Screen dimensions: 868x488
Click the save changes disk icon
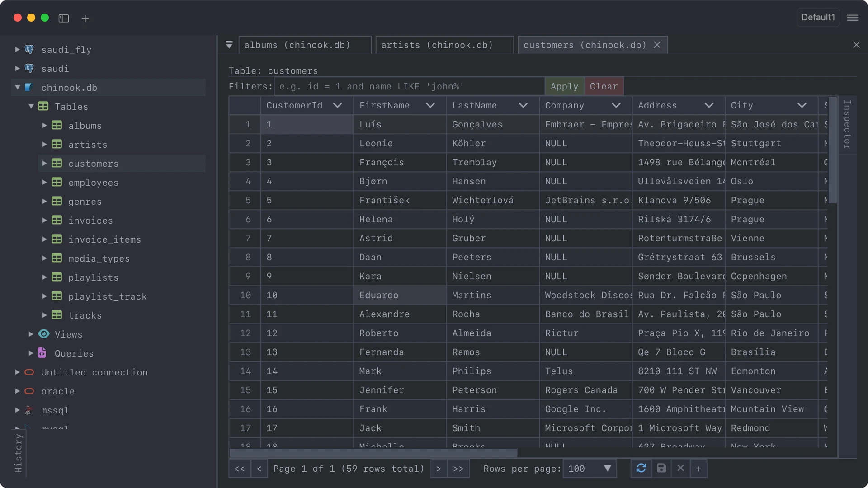tap(661, 468)
